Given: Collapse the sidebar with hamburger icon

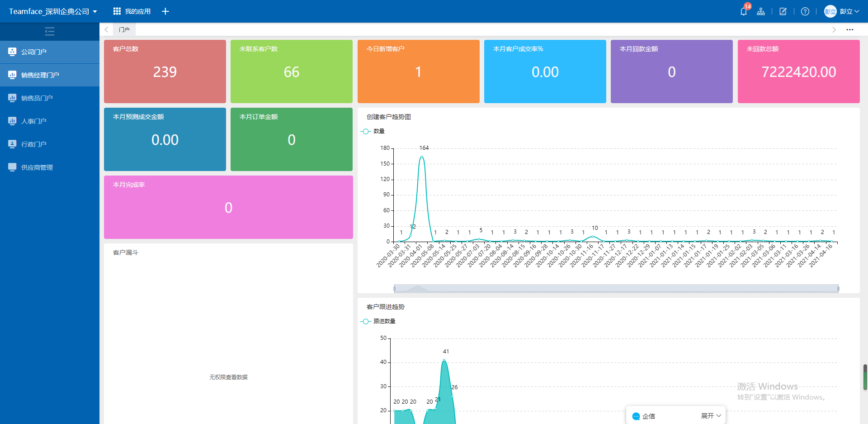Looking at the screenshot, I should click(x=50, y=31).
